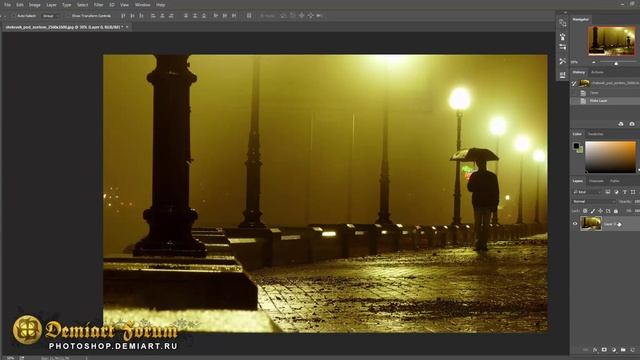
Task: Open the Group auto-select dropdown
Action: coord(51,16)
